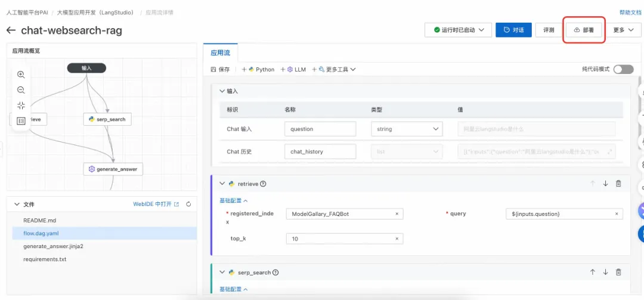
Task: Click the auto-layout icon under zoom controls
Action: (x=21, y=121)
